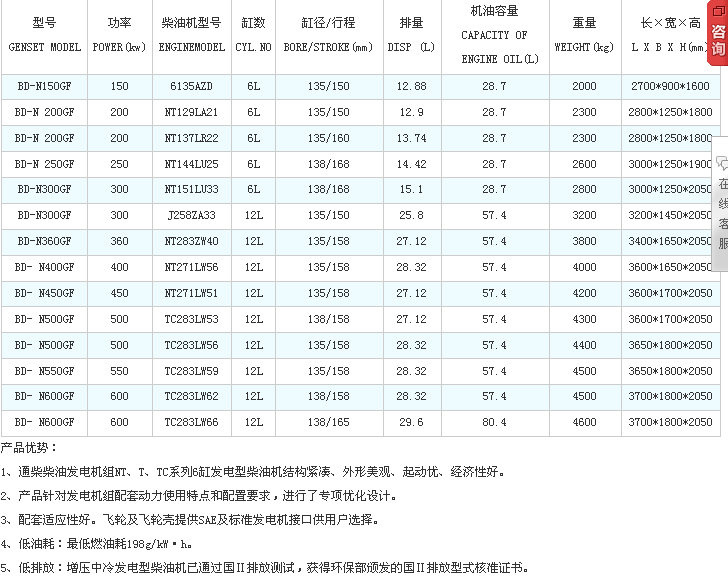The height and width of the screenshot is (580, 728).
Task: Click the NT144LU25 engine cell
Action: pos(191,164)
